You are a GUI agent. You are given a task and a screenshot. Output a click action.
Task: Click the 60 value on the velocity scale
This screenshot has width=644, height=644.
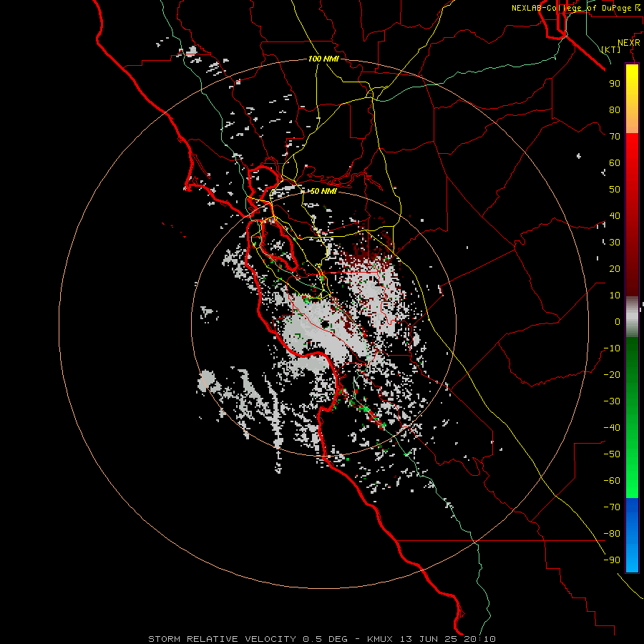pyautogui.click(x=615, y=163)
